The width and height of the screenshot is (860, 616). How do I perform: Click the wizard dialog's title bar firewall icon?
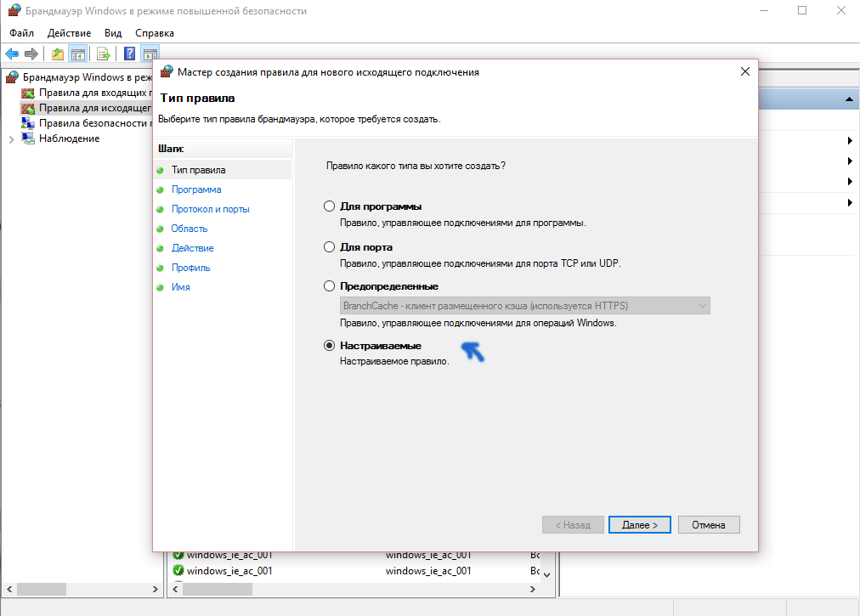tap(167, 71)
